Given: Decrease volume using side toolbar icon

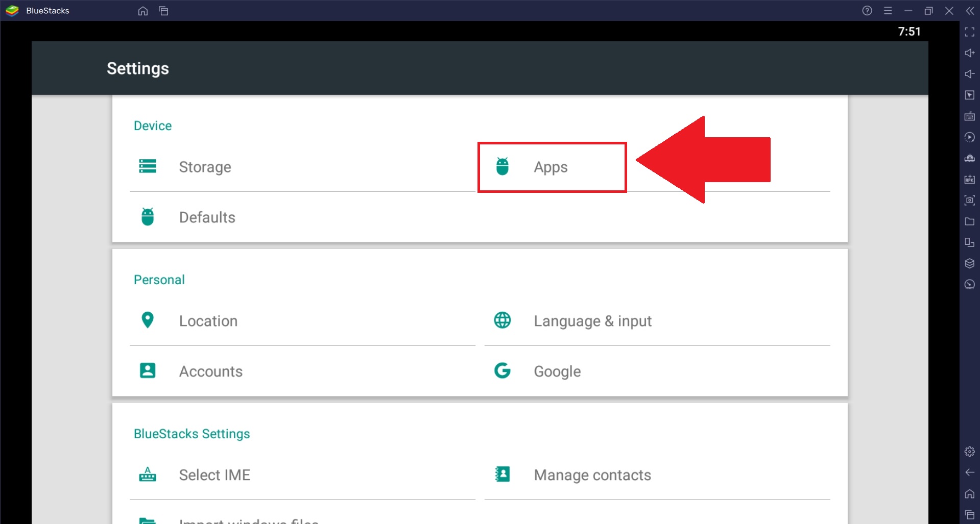Looking at the screenshot, I should 970,74.
